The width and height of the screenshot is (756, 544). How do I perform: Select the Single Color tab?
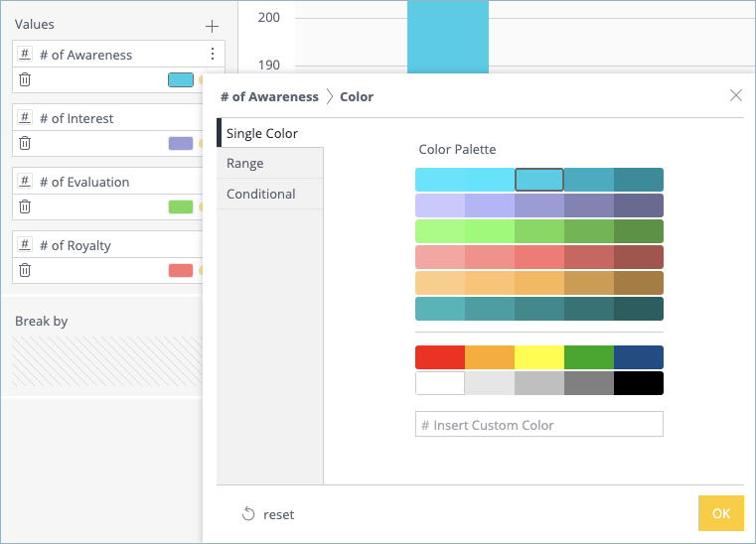pyautogui.click(x=262, y=133)
